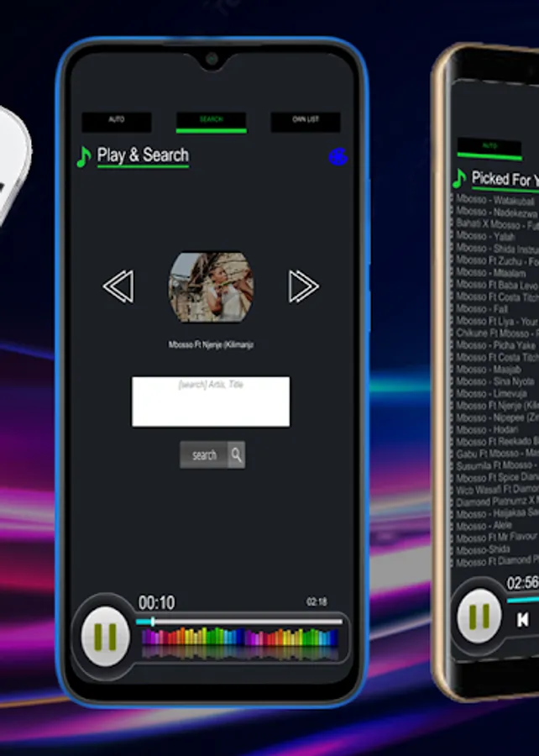The height and width of the screenshot is (756, 539).
Task: Click the 02:56 time on right phone
Action: point(522,583)
